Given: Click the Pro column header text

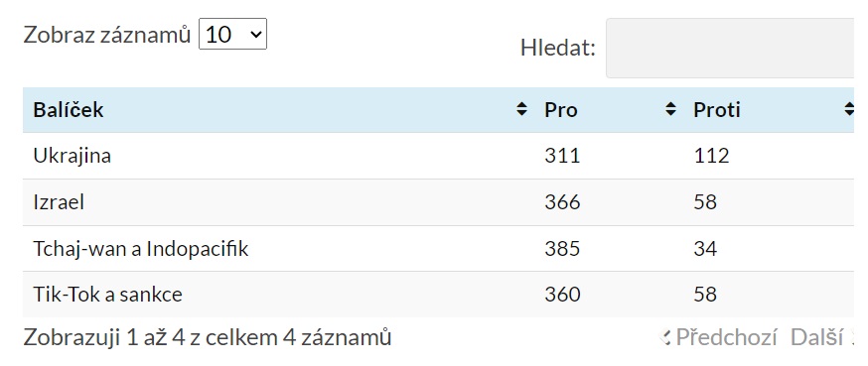Looking at the screenshot, I should pyautogui.click(x=561, y=110).
